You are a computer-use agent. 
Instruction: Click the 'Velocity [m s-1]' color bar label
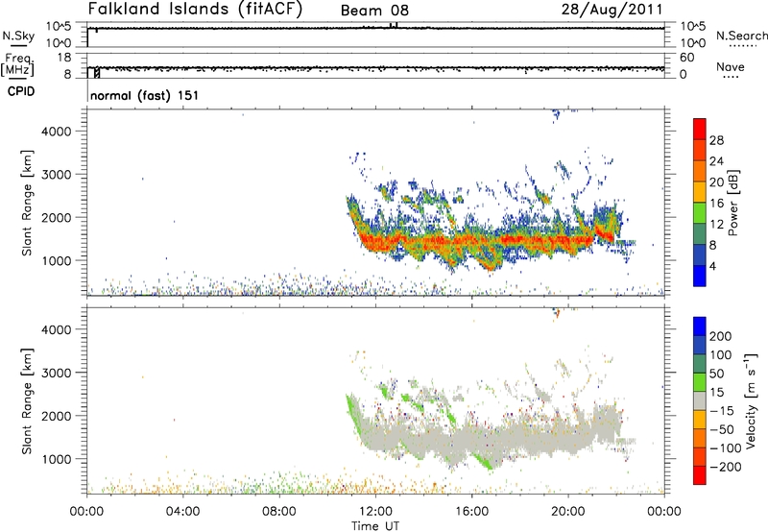coord(751,401)
